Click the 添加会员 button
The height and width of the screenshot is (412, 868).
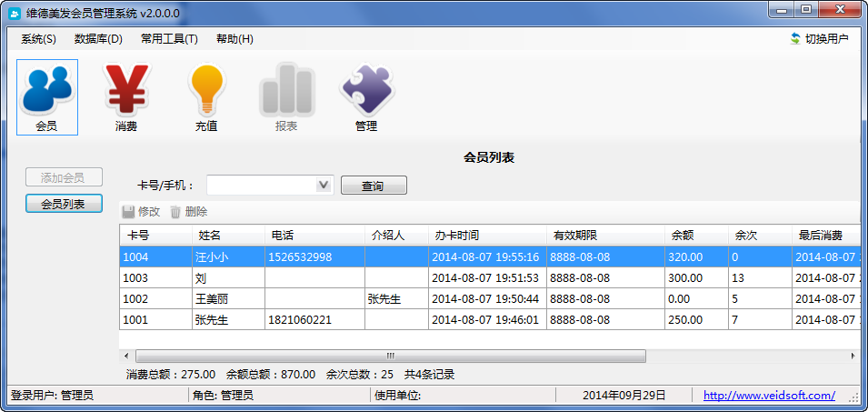coord(64,177)
